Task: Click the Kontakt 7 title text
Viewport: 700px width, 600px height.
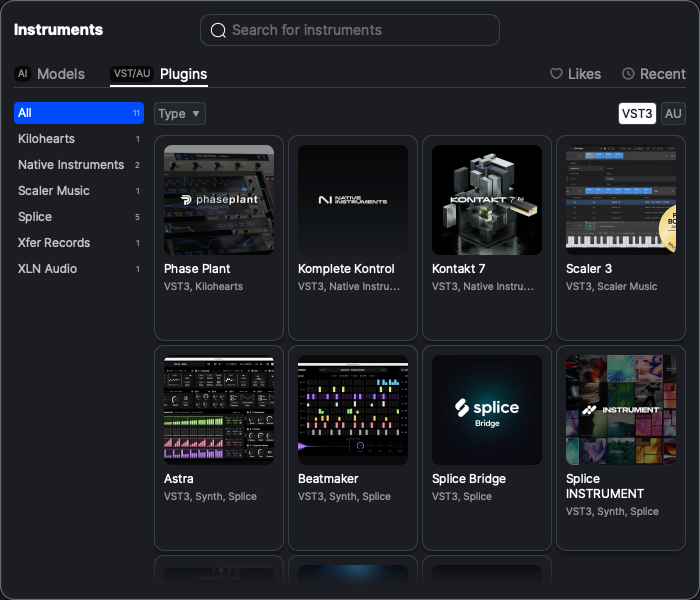Action: 458,268
